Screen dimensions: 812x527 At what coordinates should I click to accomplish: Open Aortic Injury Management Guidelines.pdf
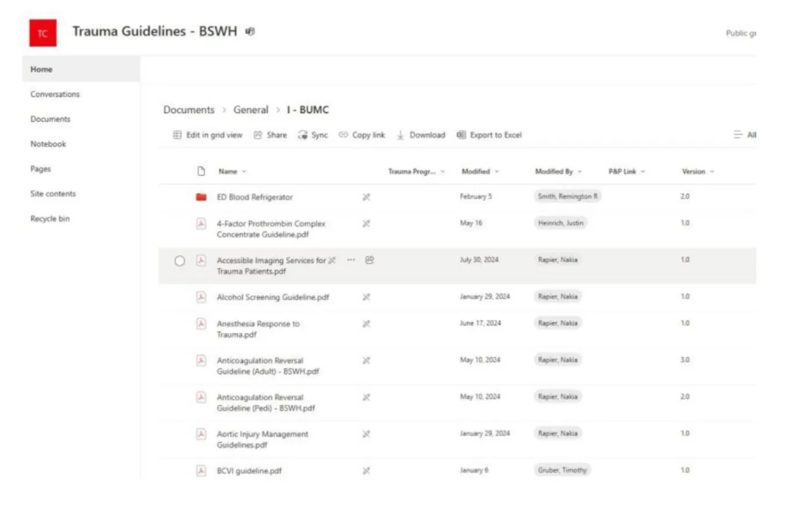tap(262, 439)
